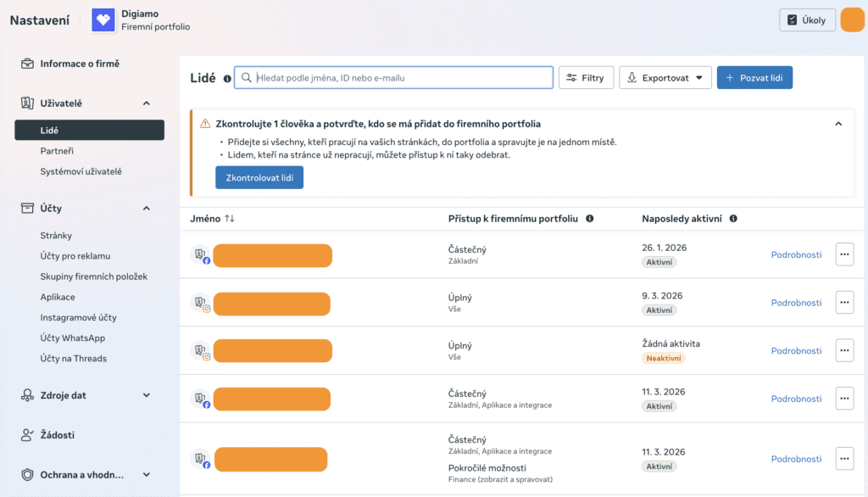Open three-dot menu for the first person row
This screenshot has width=868, height=497.
click(x=844, y=254)
